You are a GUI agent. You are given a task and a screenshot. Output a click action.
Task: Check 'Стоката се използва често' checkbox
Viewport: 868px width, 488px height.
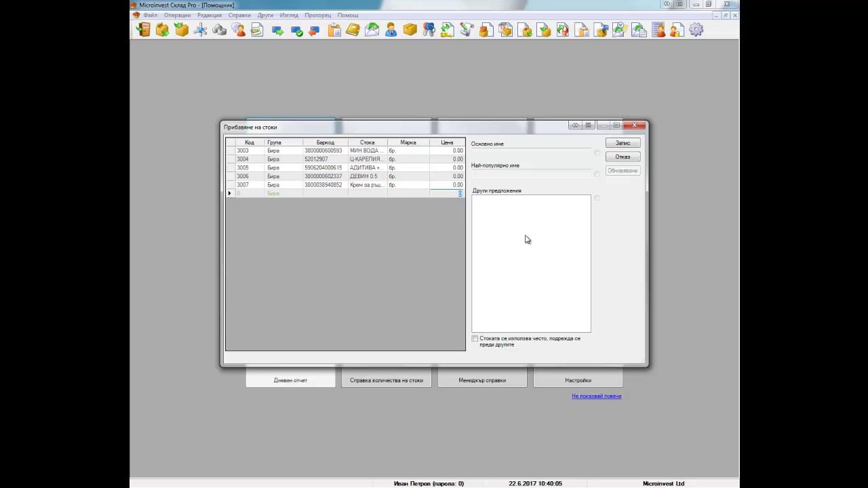tap(475, 338)
